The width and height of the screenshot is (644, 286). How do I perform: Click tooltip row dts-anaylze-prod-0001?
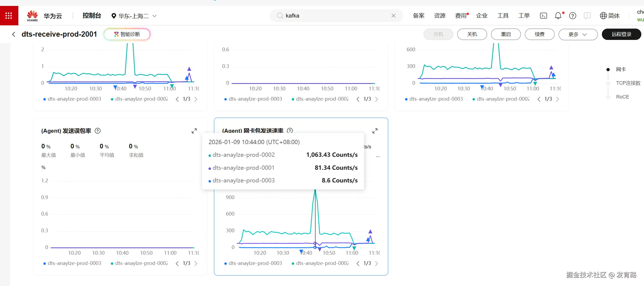pos(283,168)
